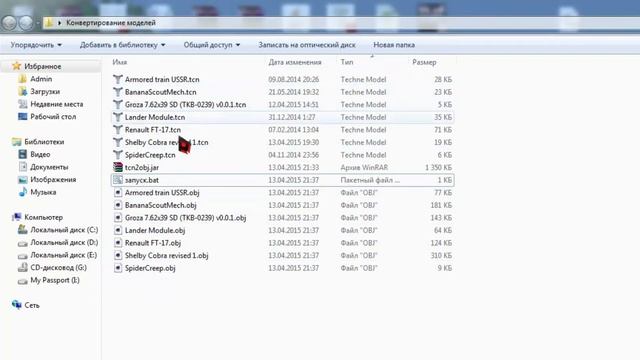Open Загрузки in the sidebar
Image resolution: width=640 pixels, height=360 pixels.
point(45,91)
